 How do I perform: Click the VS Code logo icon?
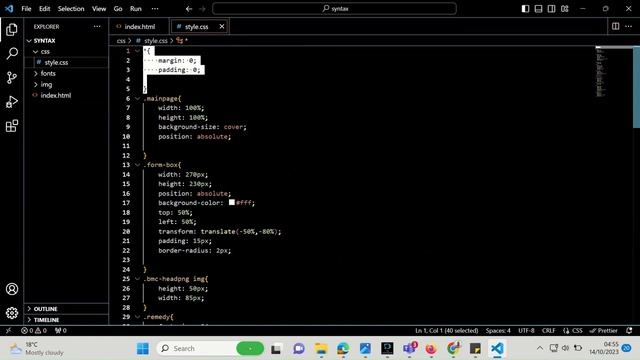[9, 9]
